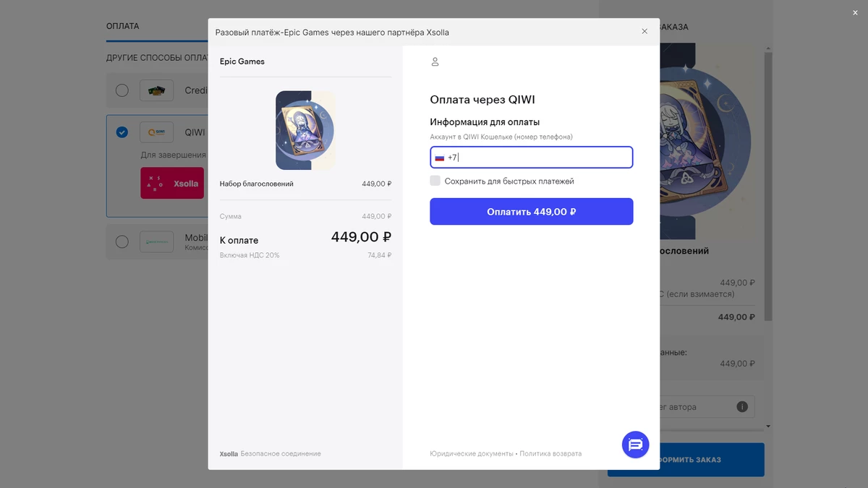Click the 'К оплате' total label
The width and height of the screenshot is (868, 488).
point(239,240)
